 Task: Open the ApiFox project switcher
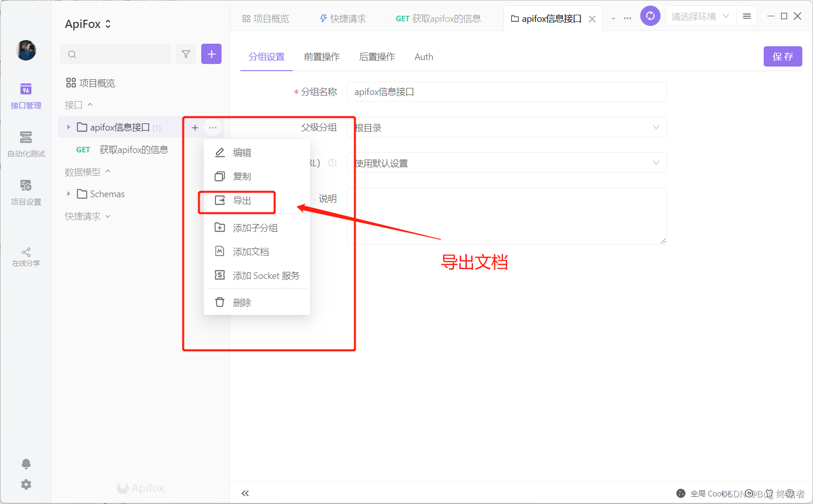(88, 24)
